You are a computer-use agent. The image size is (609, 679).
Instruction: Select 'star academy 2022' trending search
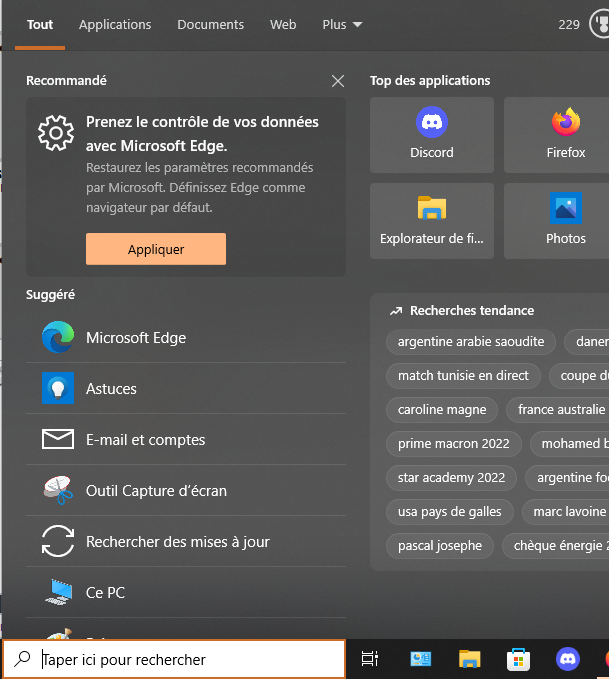tap(451, 478)
